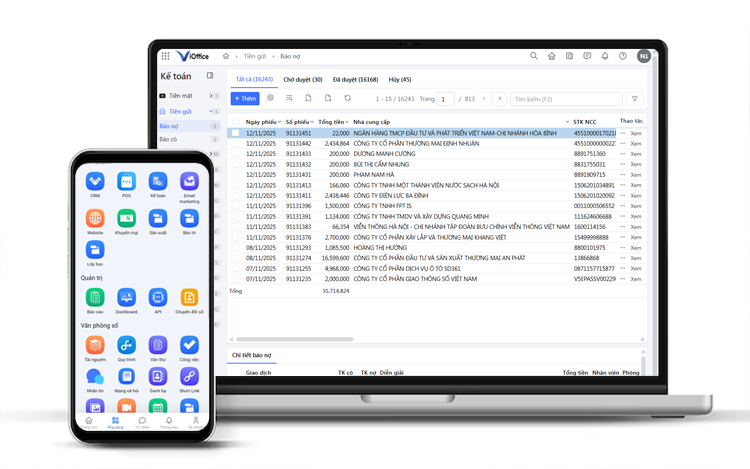Open the POS app on the phone
Viewport: 750px width, 469px height.
(126, 182)
